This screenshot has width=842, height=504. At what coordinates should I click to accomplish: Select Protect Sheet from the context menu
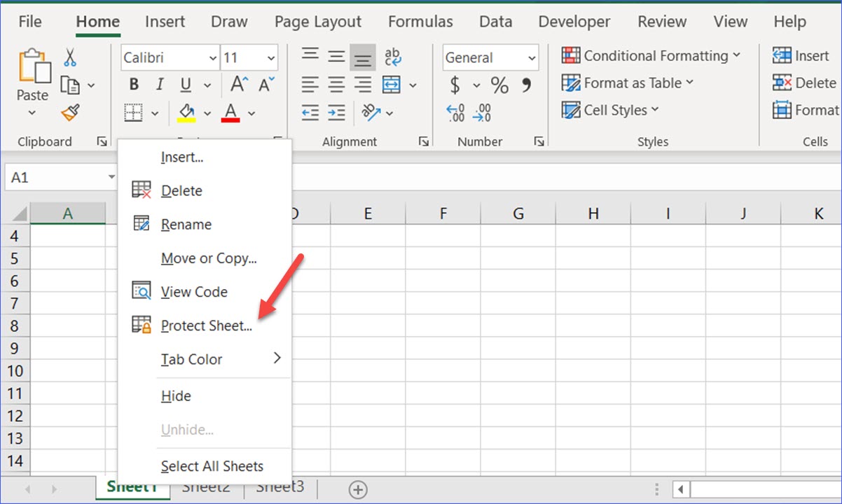(207, 325)
